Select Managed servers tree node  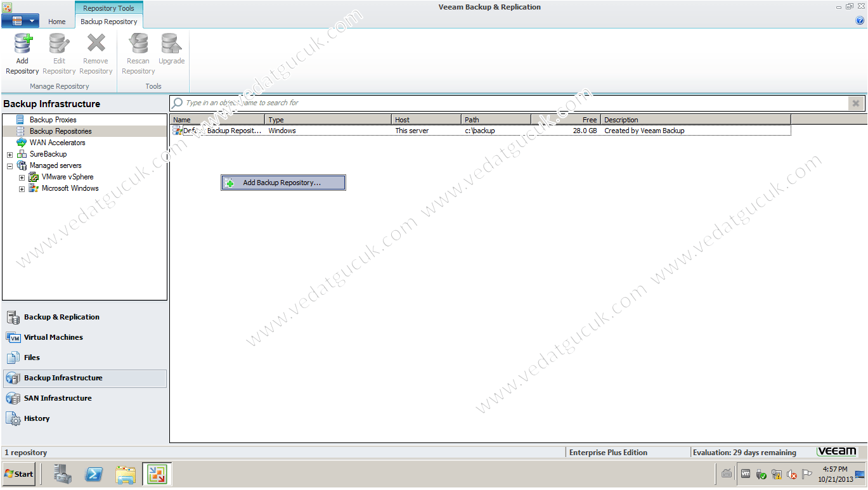55,165
